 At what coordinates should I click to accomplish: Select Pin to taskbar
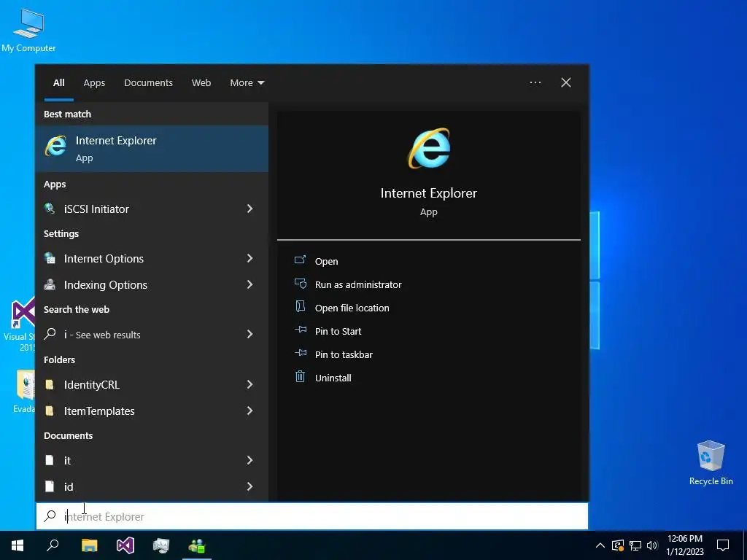click(344, 354)
